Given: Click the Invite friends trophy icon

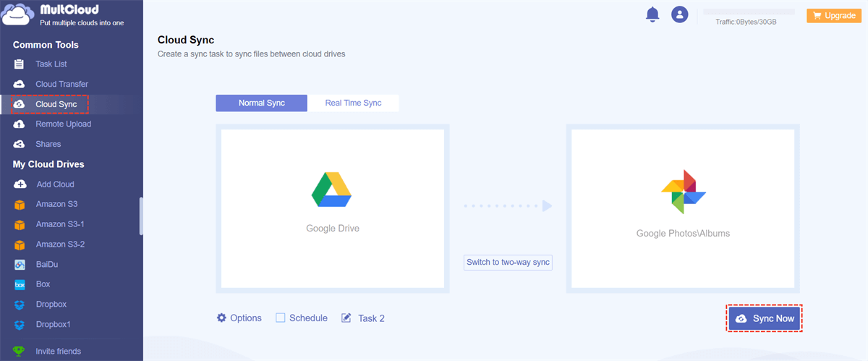Looking at the screenshot, I should tap(20, 352).
